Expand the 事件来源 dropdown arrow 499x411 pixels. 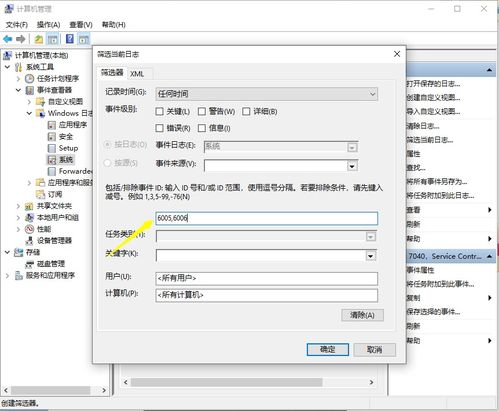pos(352,166)
